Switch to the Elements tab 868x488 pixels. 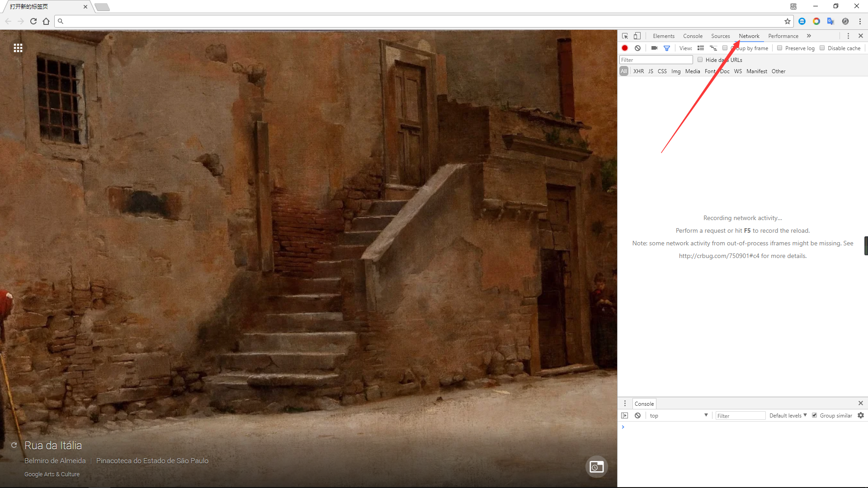pyautogui.click(x=664, y=36)
